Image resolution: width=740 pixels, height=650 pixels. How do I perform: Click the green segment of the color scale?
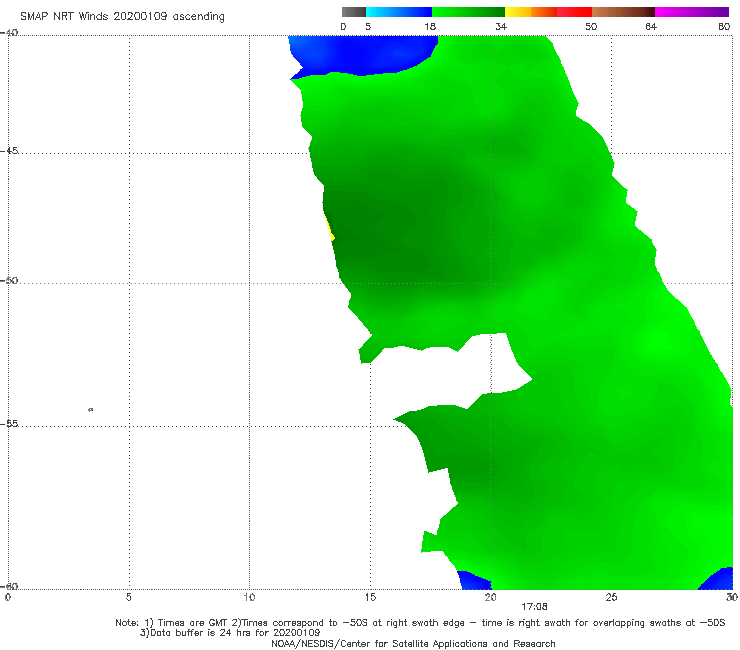(x=468, y=12)
